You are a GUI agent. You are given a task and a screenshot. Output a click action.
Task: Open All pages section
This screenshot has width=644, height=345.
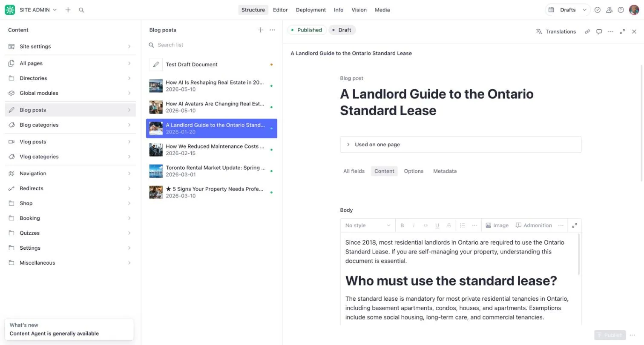(x=70, y=63)
